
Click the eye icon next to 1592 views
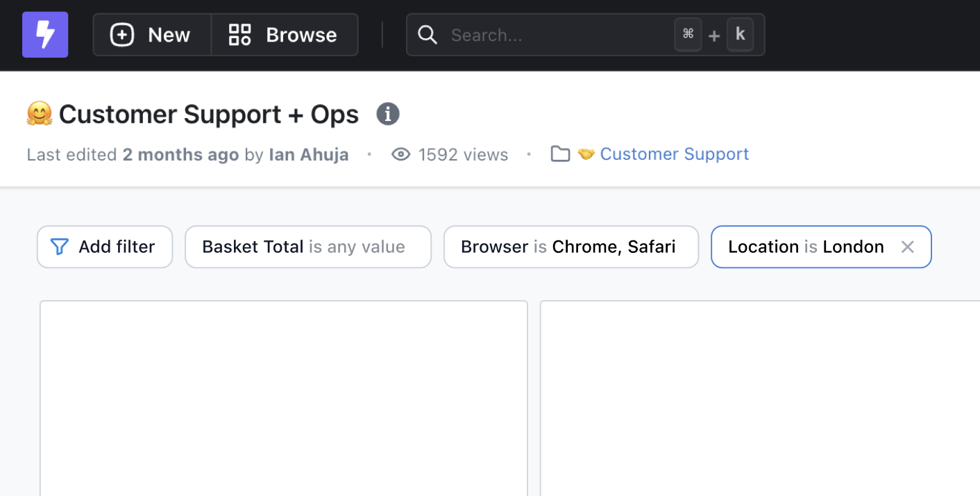point(401,154)
